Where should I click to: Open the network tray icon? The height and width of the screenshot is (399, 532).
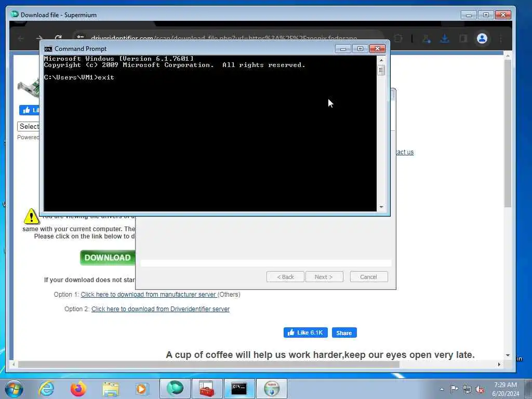pyautogui.click(x=467, y=389)
